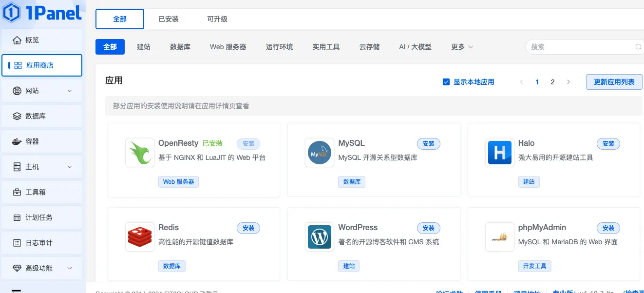The width and height of the screenshot is (644, 293).
Task: Click the grid icon beside 应用商店
Action: (x=18, y=65)
